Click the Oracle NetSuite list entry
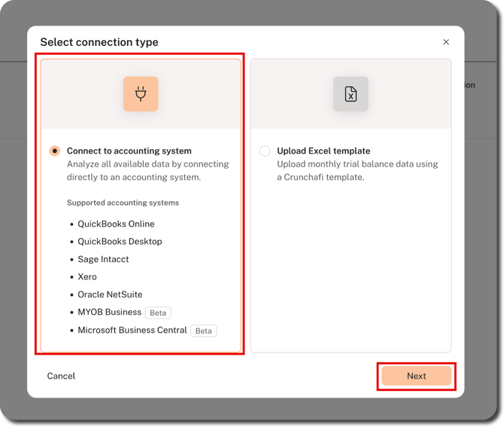This screenshot has width=504, height=427. (110, 294)
